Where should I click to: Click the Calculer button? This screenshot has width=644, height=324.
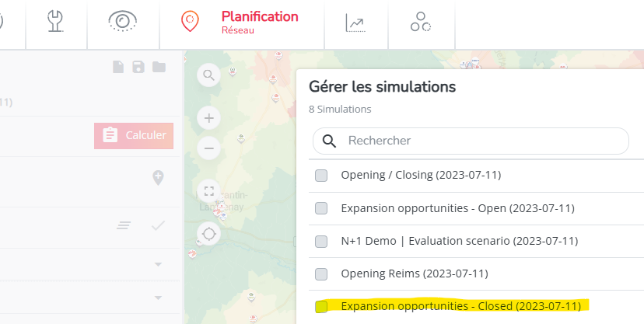(x=134, y=135)
